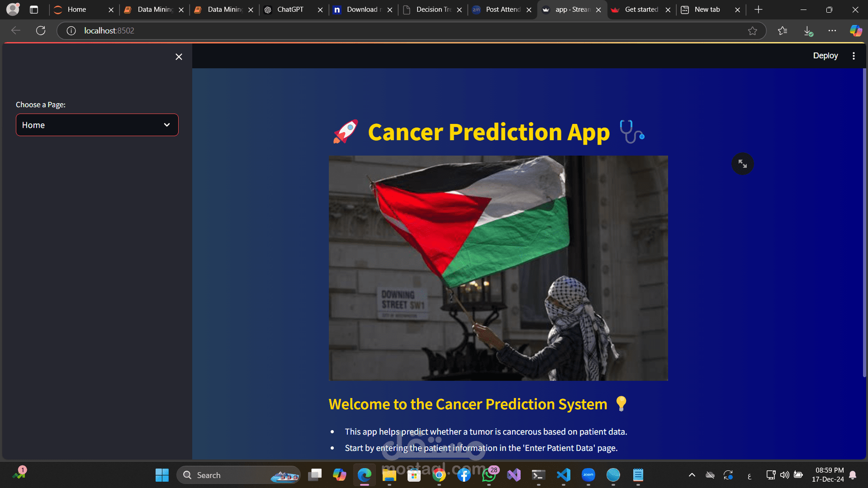Open the browser favorites list
Image resolution: width=868 pixels, height=488 pixels.
783,31
